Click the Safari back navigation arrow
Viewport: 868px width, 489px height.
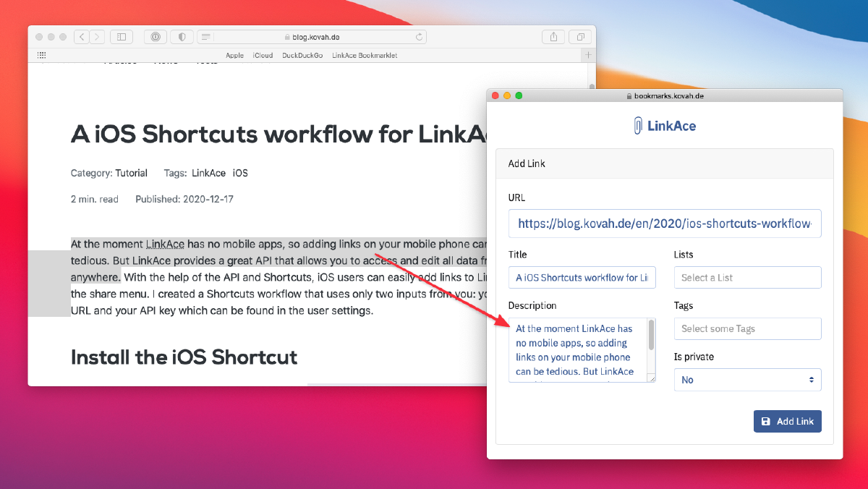coord(81,36)
